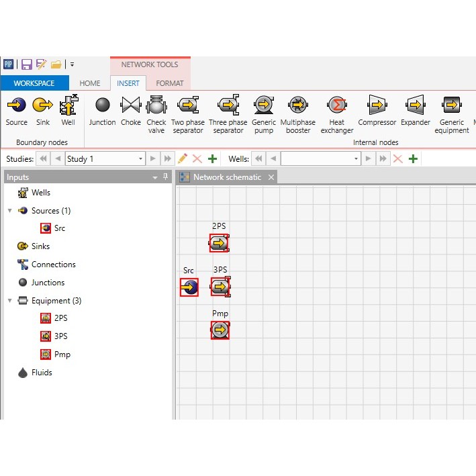476x476 pixels.
Task: Insert a Heat exchanger node
Action: click(x=336, y=111)
